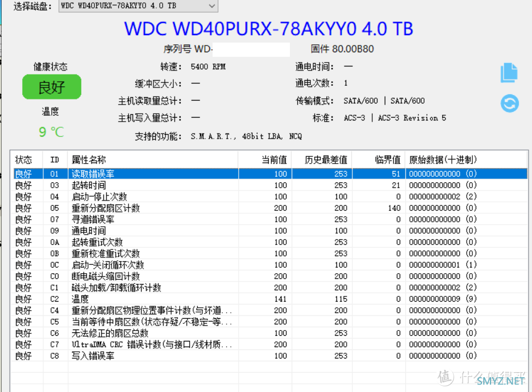Click the current value 141 in row C2
This screenshot has height=392, width=532.
pos(280,299)
